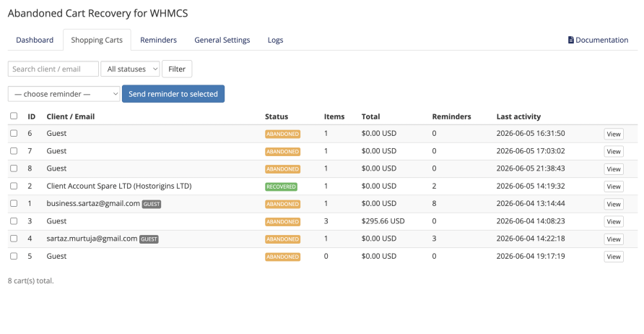Click the business.sartaz@gmail.com email text
This screenshot has height=334, width=644.
(93, 203)
